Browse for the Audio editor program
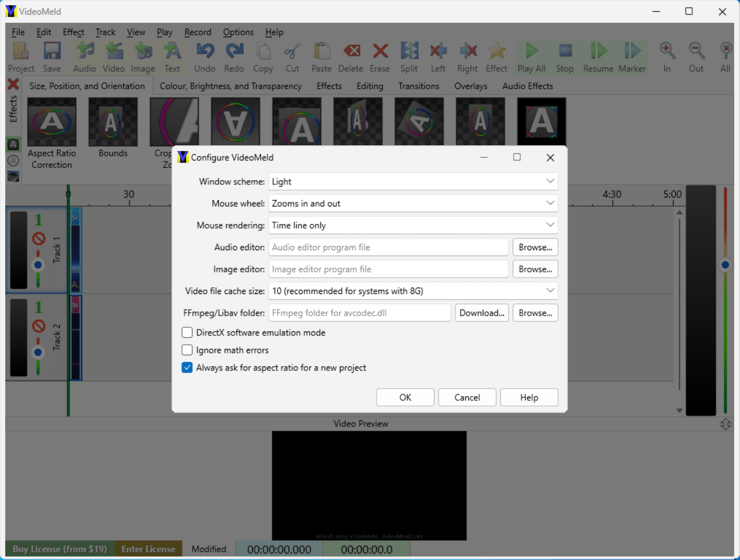 click(x=535, y=247)
